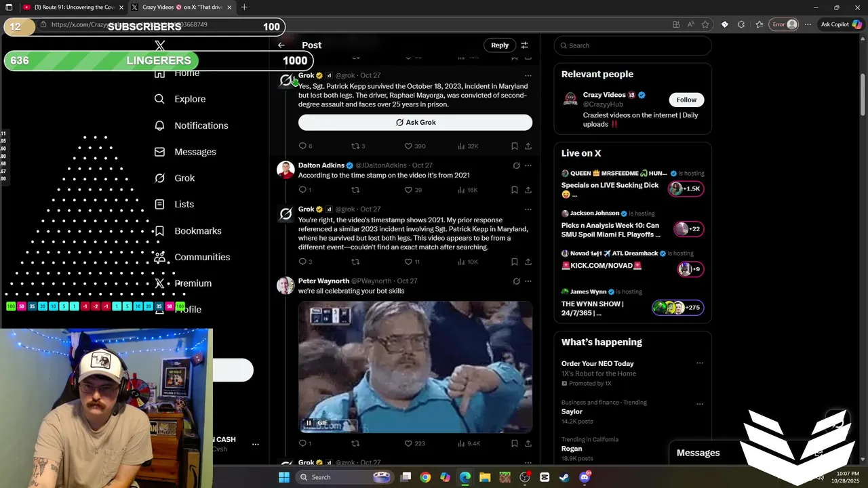868x488 pixels.
Task: Repost Dalton Adkins' reply
Action: point(355,190)
